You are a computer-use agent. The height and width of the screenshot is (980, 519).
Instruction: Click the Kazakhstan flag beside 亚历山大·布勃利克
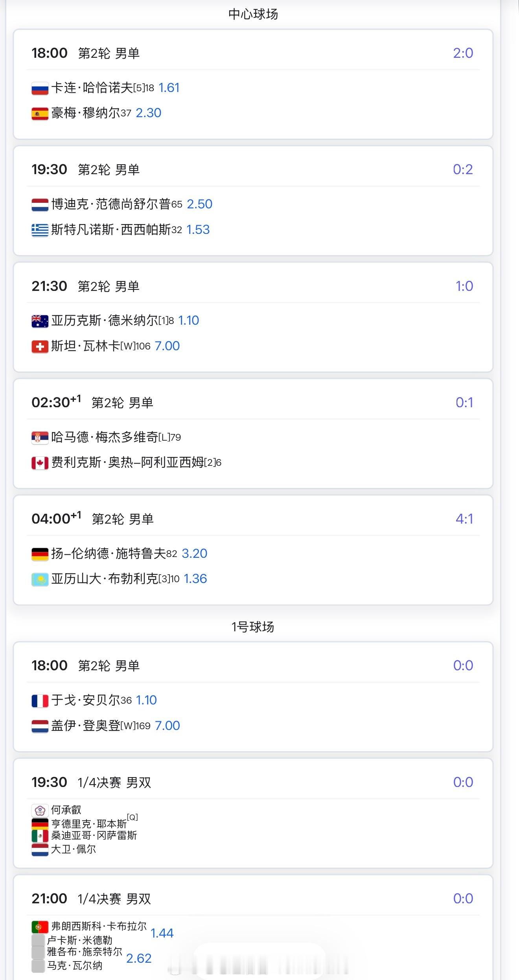[x=40, y=579]
